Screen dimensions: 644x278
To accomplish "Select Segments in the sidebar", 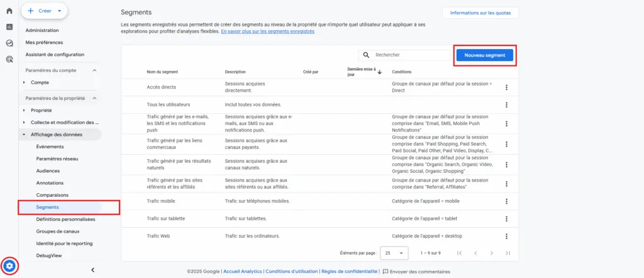I will click(48, 207).
